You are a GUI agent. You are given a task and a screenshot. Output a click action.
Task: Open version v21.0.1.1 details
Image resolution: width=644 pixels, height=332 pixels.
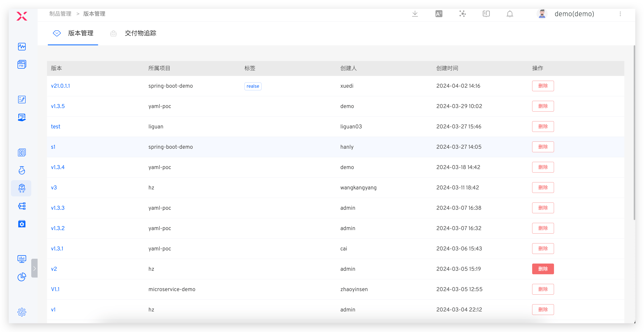tap(60, 86)
